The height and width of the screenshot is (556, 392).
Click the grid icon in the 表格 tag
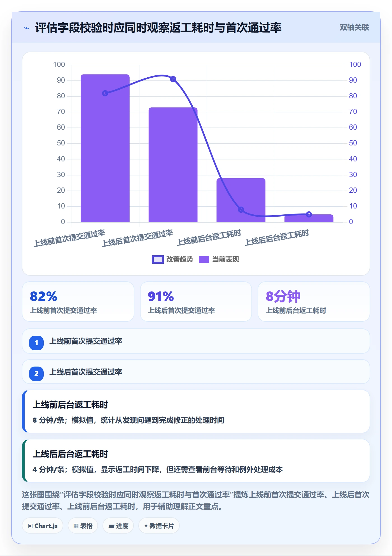click(x=76, y=526)
